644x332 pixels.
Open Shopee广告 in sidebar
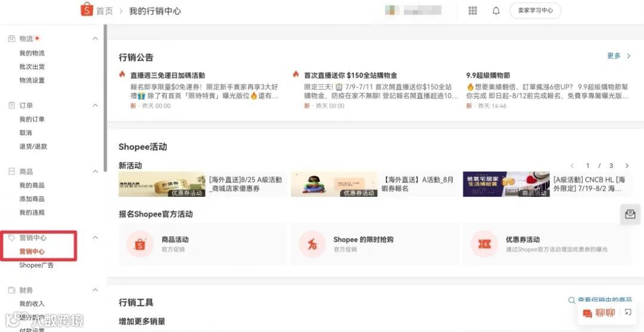coord(36,265)
